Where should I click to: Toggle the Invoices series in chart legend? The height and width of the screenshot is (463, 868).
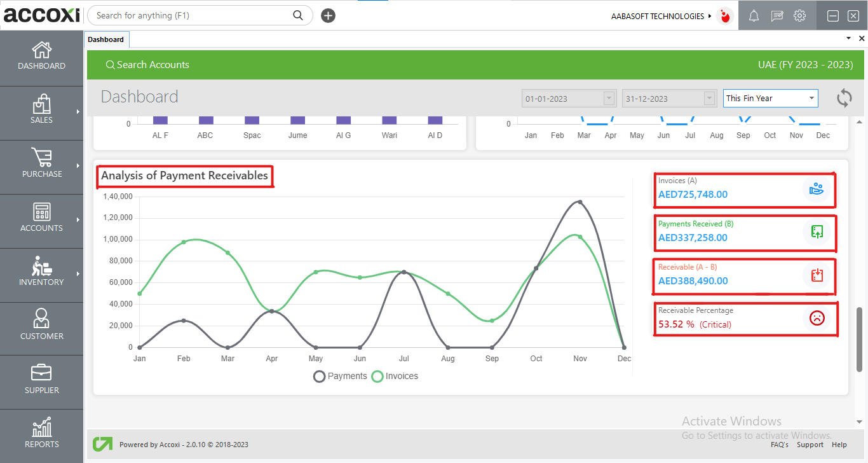coord(395,376)
